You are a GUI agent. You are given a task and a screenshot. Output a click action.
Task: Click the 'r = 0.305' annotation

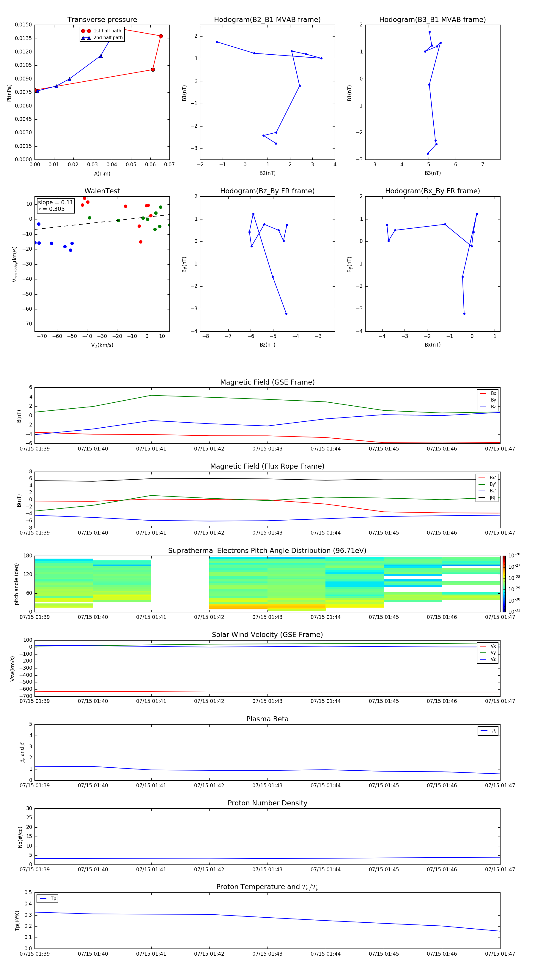[51, 209]
